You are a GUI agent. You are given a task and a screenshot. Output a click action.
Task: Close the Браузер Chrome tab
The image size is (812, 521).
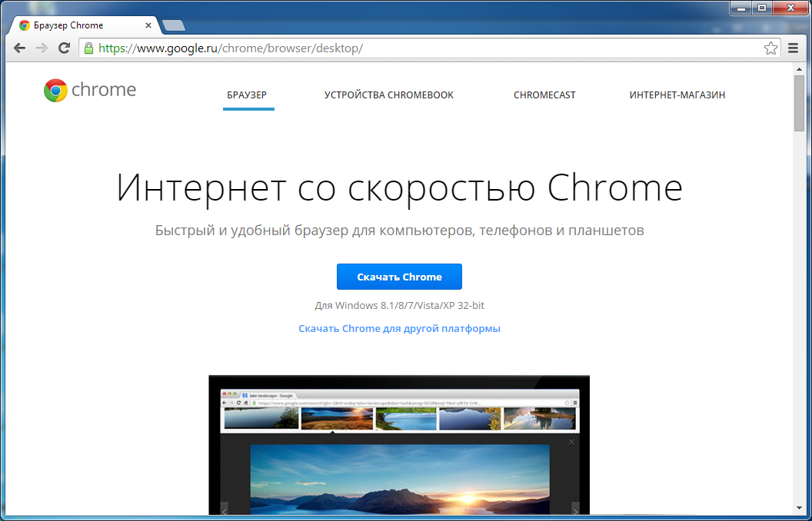pyautogui.click(x=148, y=25)
